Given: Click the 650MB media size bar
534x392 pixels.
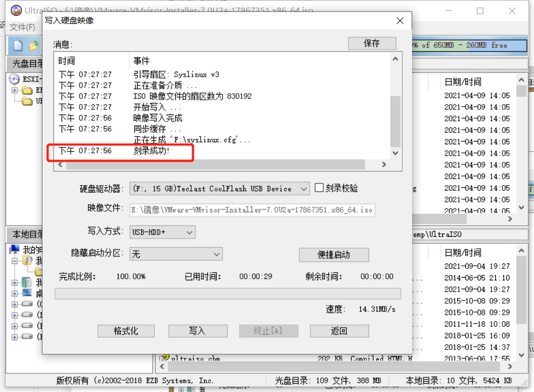Looking at the screenshot, I should click(469, 45).
